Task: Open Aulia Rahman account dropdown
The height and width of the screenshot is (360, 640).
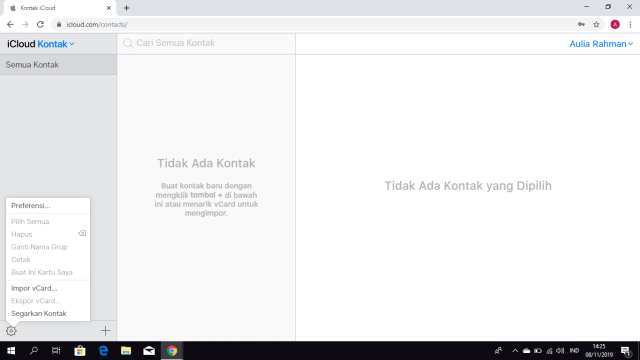Action: (x=601, y=44)
